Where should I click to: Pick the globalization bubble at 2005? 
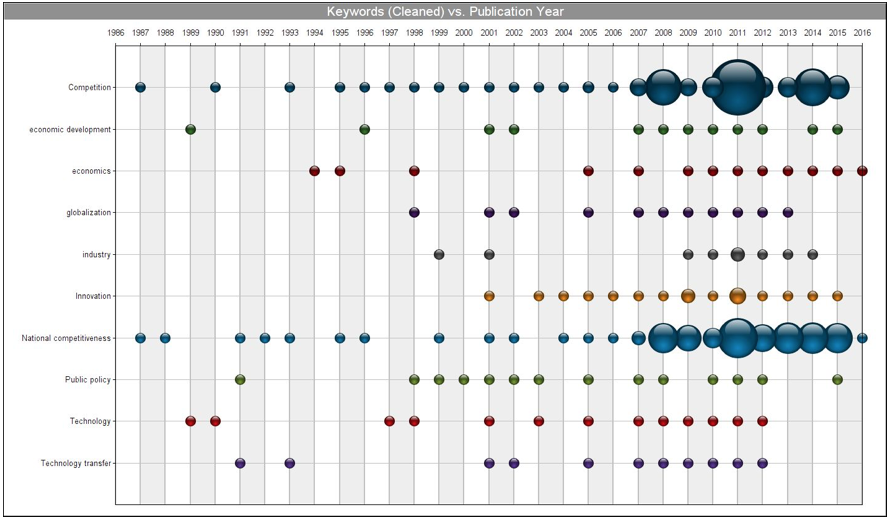(x=588, y=212)
